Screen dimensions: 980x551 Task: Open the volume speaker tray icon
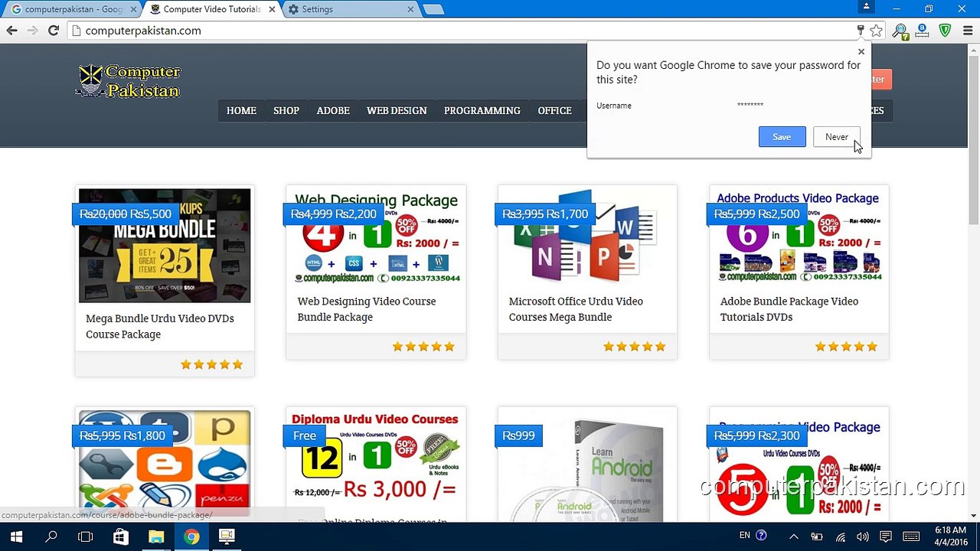[x=863, y=536]
